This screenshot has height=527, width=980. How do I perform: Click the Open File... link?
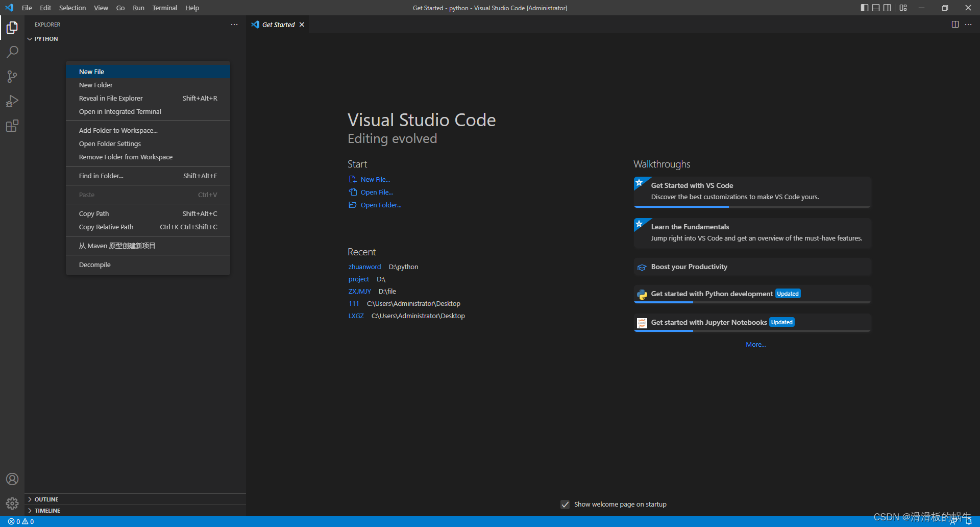pos(377,193)
